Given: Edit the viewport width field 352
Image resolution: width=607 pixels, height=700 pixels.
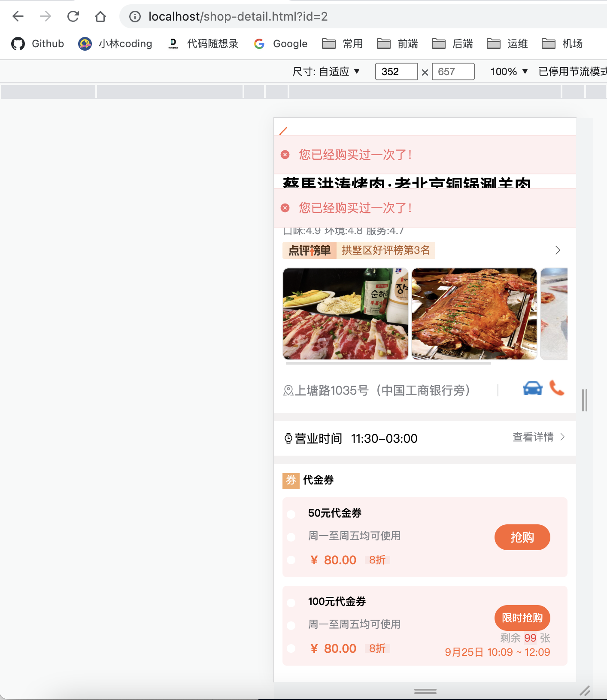Looking at the screenshot, I should (x=396, y=71).
